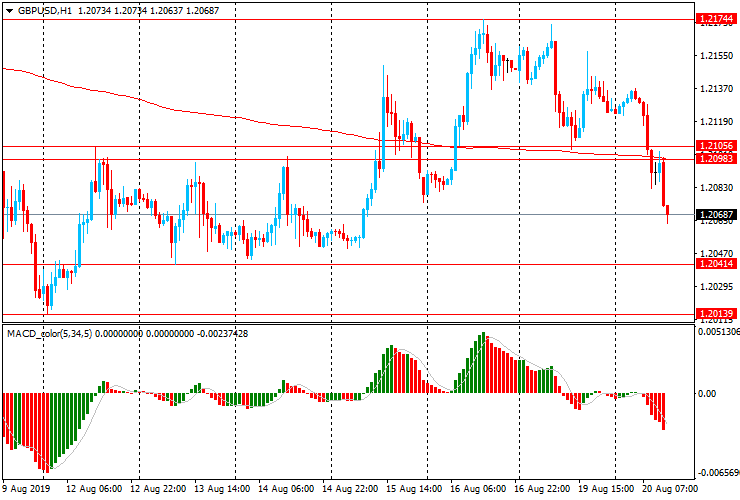Click the 1.21190 value on price scale
Viewport: 740px width, 500px height.
point(717,122)
